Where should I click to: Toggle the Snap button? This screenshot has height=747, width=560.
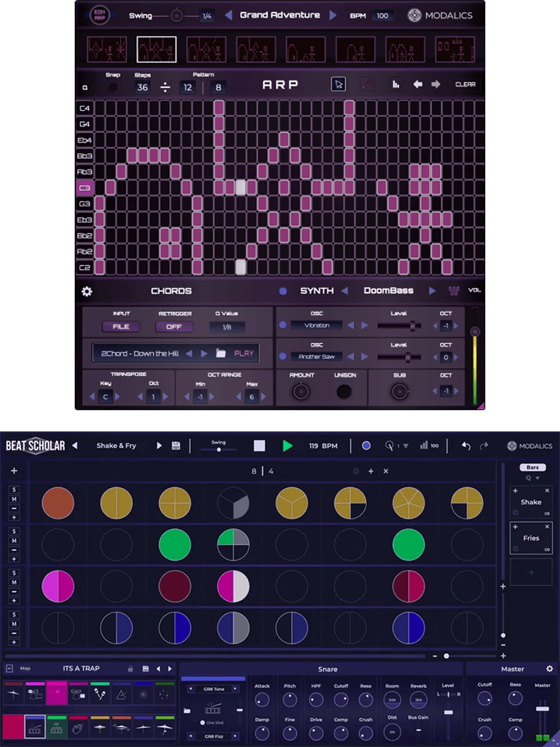click(113, 87)
